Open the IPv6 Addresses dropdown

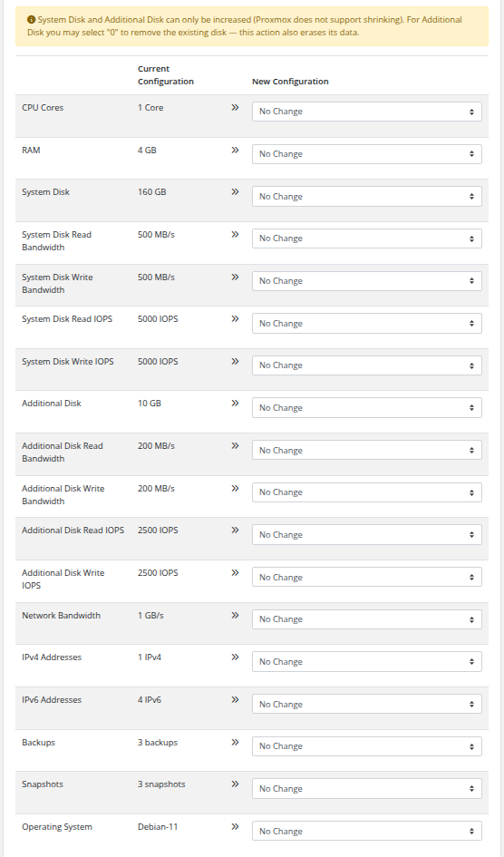point(366,704)
